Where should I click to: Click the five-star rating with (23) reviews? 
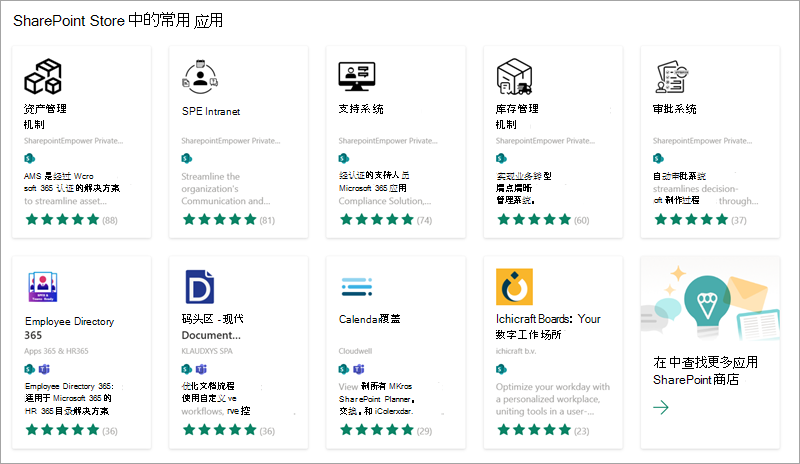pyautogui.click(x=542, y=430)
